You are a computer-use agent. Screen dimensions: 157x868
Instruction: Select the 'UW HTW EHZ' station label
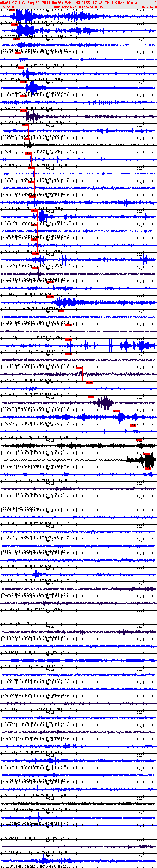(11, 767)
